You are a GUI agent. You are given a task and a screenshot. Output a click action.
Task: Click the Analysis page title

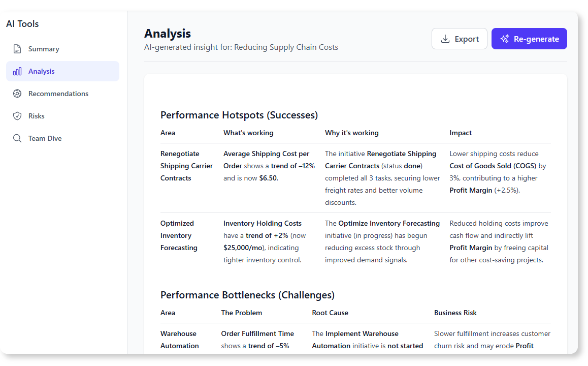click(x=168, y=34)
